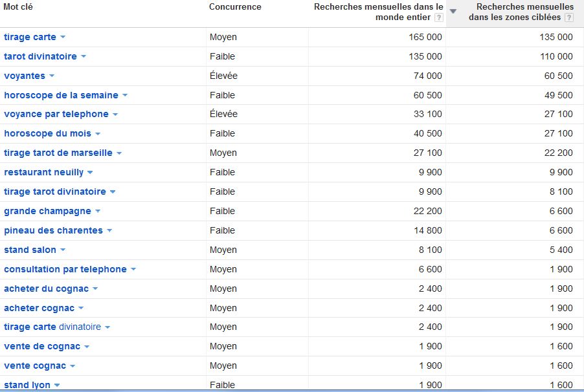Click the consultation par telephone keyword
The width and height of the screenshot is (584, 392).
(x=65, y=269)
